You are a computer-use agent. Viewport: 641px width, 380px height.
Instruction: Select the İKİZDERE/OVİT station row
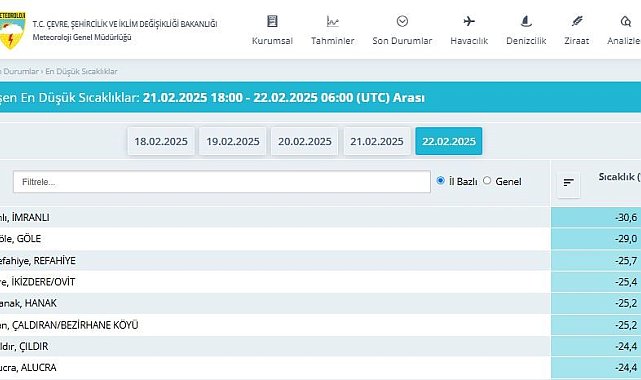pyautogui.click(x=275, y=282)
